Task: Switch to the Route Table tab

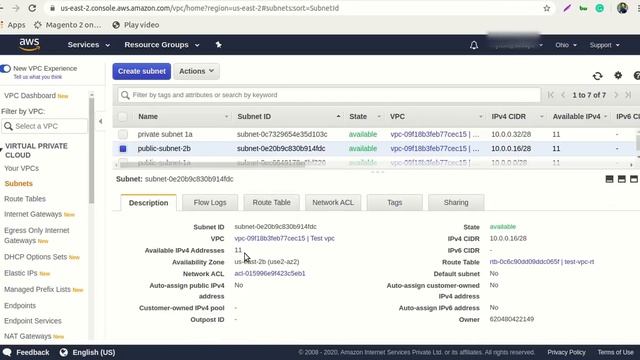Action: 271,202
